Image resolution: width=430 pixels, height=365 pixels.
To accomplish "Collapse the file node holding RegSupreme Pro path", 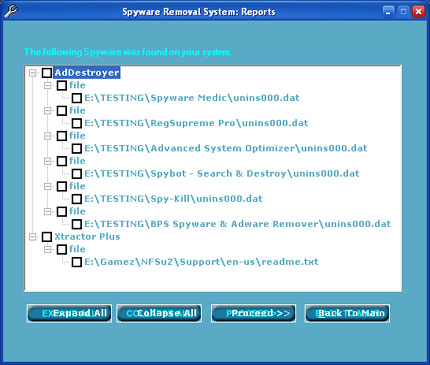I will pyautogui.click(x=48, y=111).
